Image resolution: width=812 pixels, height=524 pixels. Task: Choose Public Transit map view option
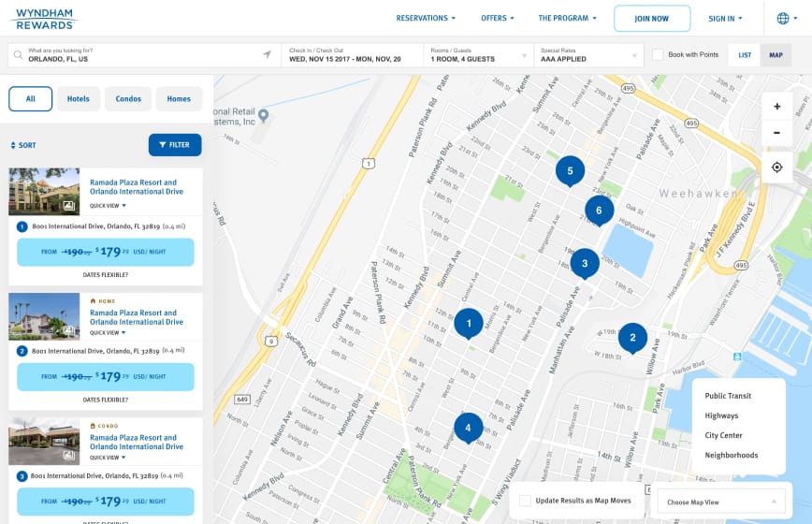[x=728, y=396]
